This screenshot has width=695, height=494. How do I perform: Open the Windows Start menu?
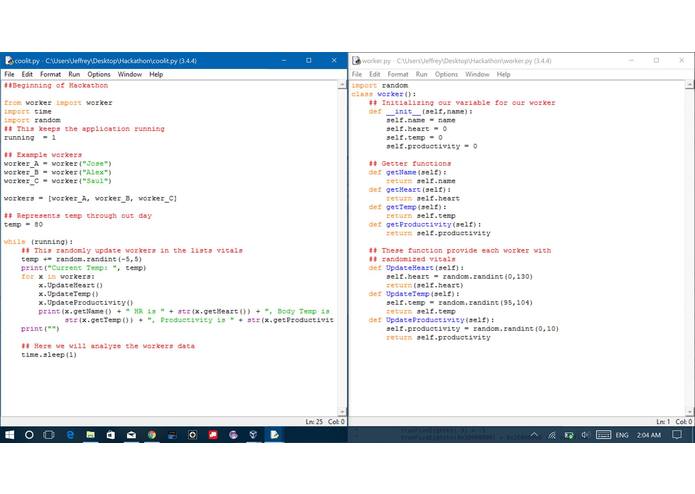(x=9, y=435)
